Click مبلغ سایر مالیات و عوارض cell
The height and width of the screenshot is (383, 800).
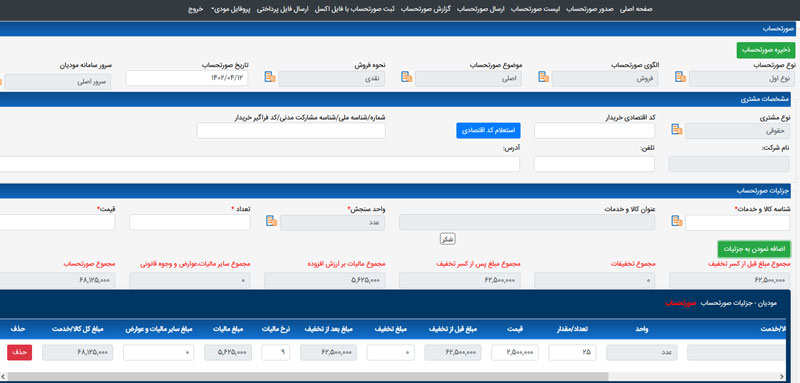point(159,352)
